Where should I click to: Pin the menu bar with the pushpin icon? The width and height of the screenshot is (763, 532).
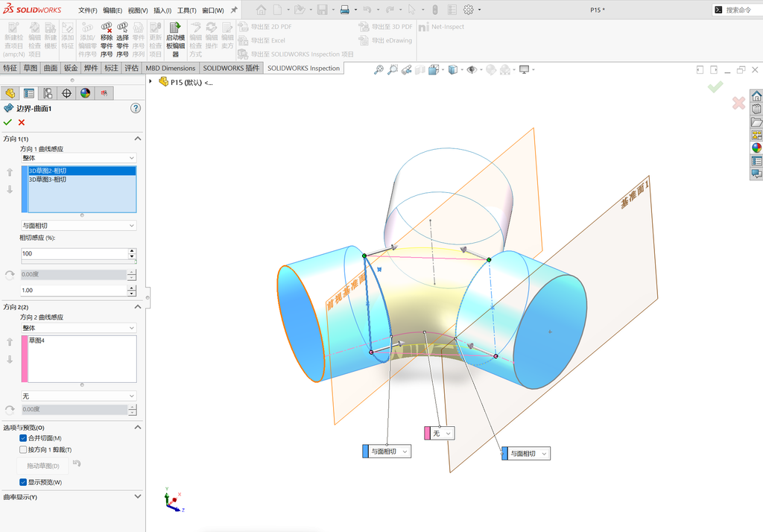(234, 10)
